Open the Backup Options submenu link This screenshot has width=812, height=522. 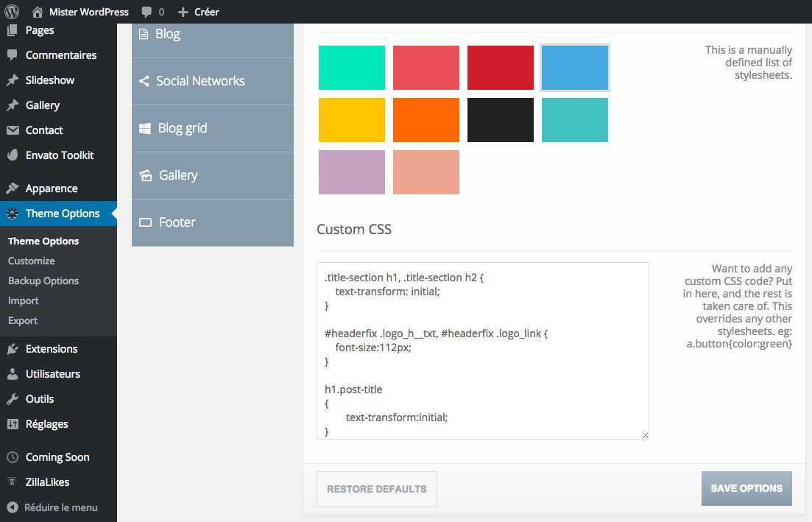[43, 281]
